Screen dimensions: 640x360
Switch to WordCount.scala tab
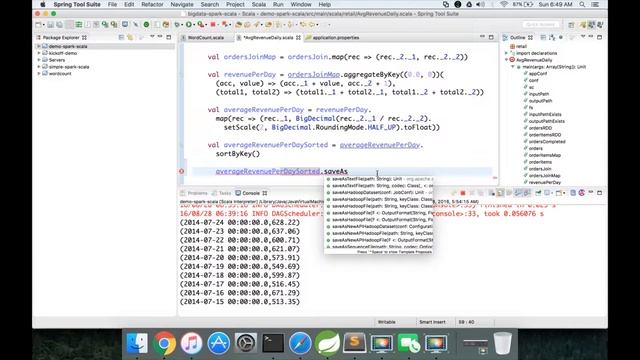206,38
